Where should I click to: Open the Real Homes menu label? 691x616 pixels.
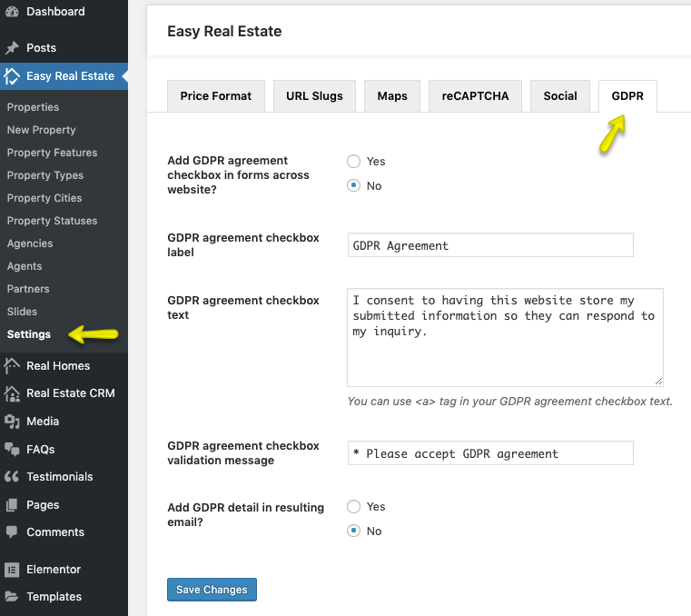(x=58, y=366)
